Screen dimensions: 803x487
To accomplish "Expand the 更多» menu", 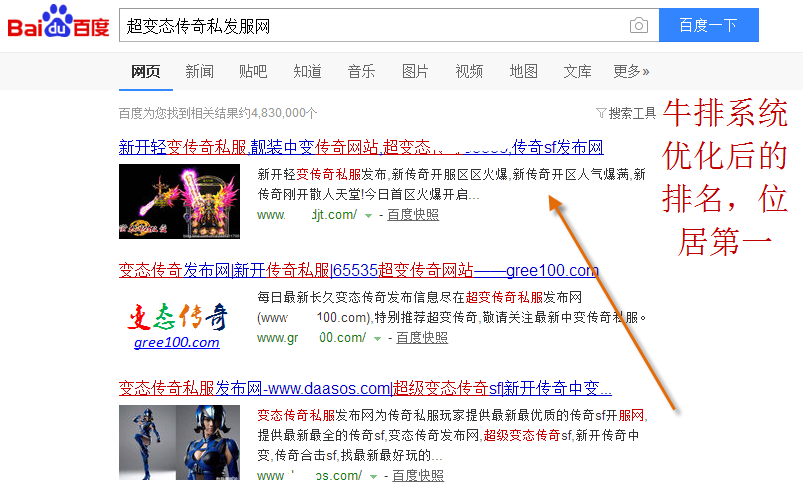I will coord(631,71).
